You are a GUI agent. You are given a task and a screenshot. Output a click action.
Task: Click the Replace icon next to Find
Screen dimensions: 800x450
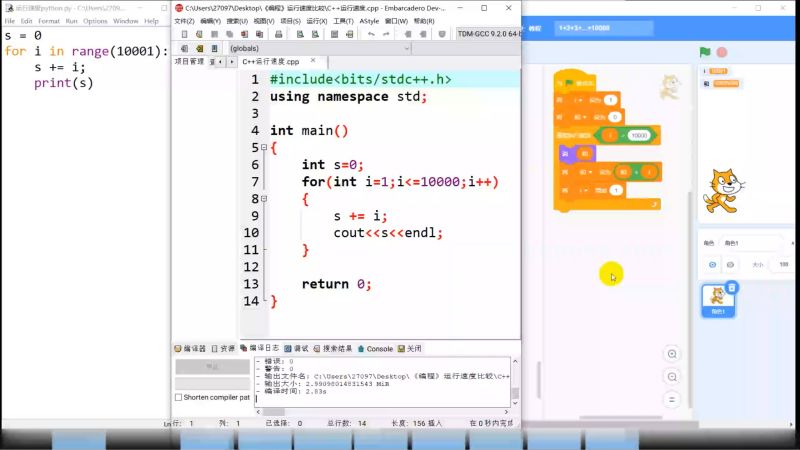[315, 34]
